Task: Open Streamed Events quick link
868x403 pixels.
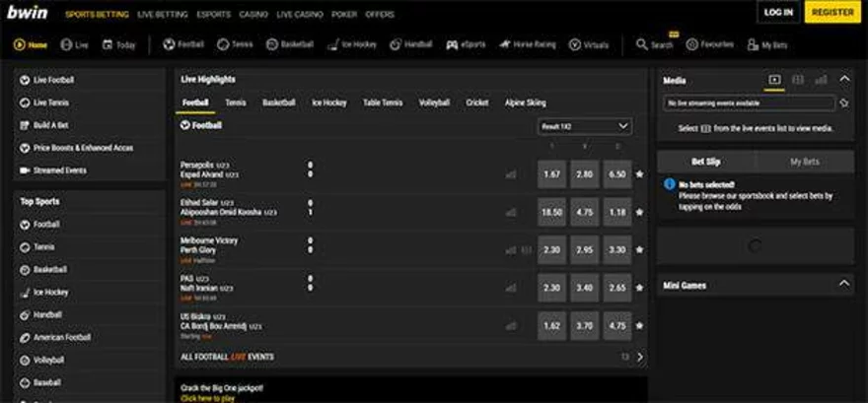Action: (90, 170)
